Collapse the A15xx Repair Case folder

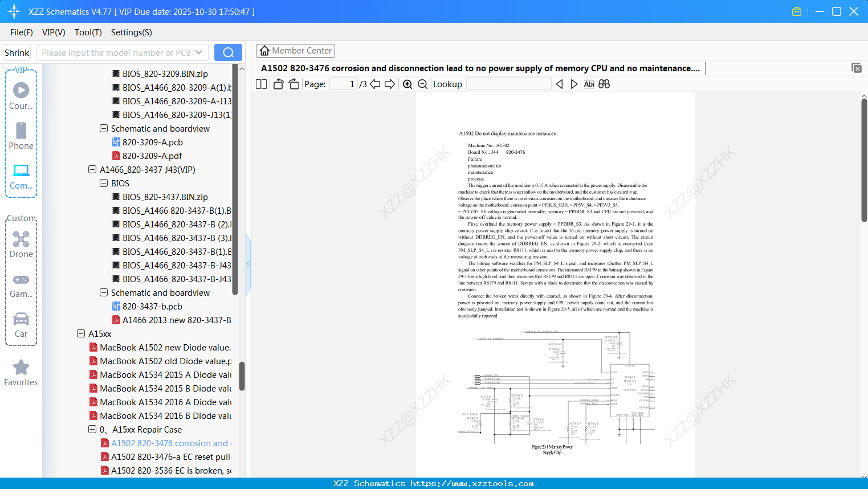92,430
